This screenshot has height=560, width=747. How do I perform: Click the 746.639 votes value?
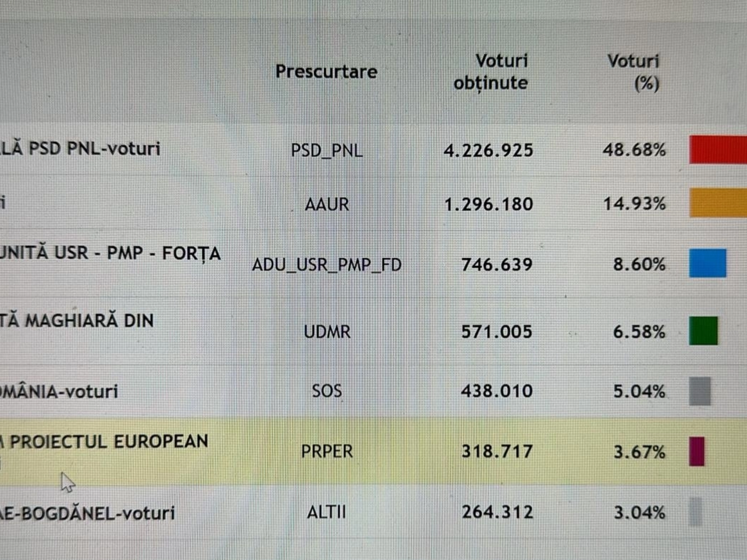(497, 265)
